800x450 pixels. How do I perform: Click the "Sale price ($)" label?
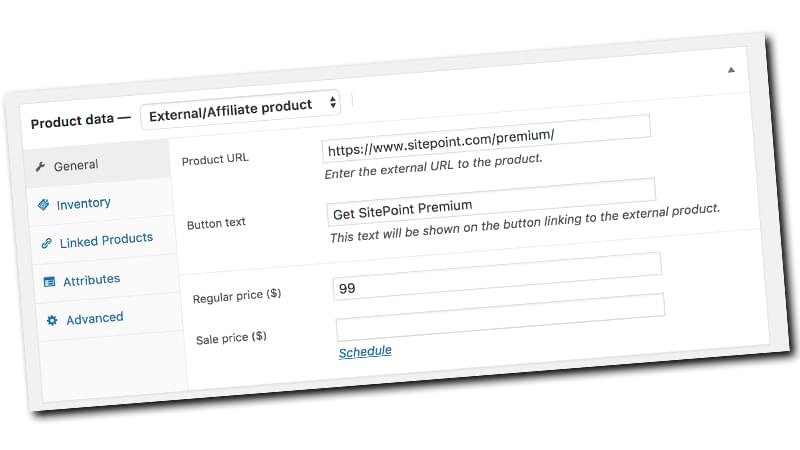[x=231, y=338]
